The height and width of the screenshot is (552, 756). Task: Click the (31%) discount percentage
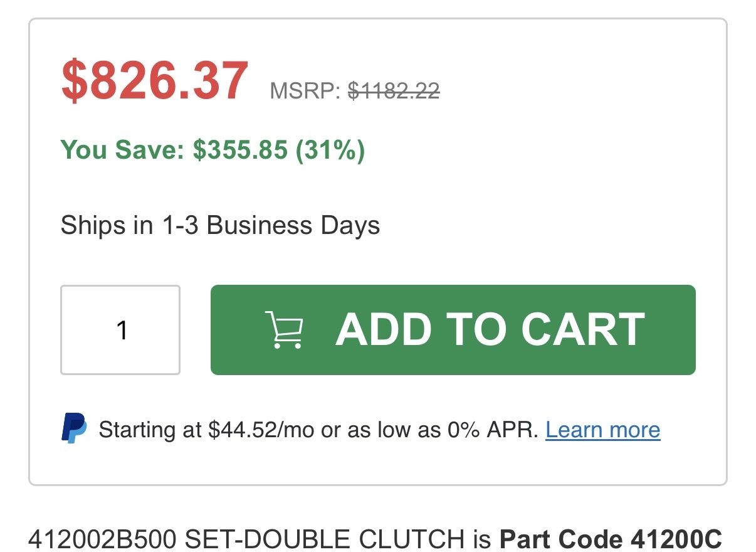pos(330,151)
